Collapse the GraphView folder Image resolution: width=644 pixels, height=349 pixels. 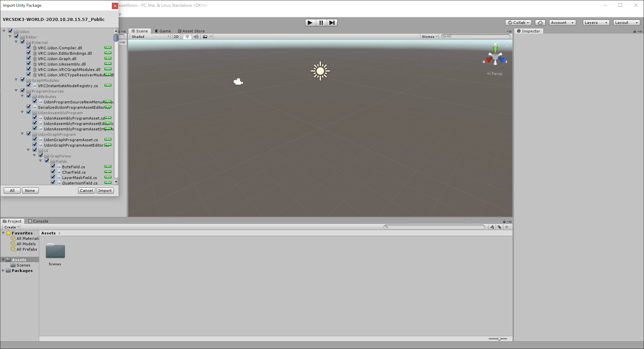click(x=34, y=155)
